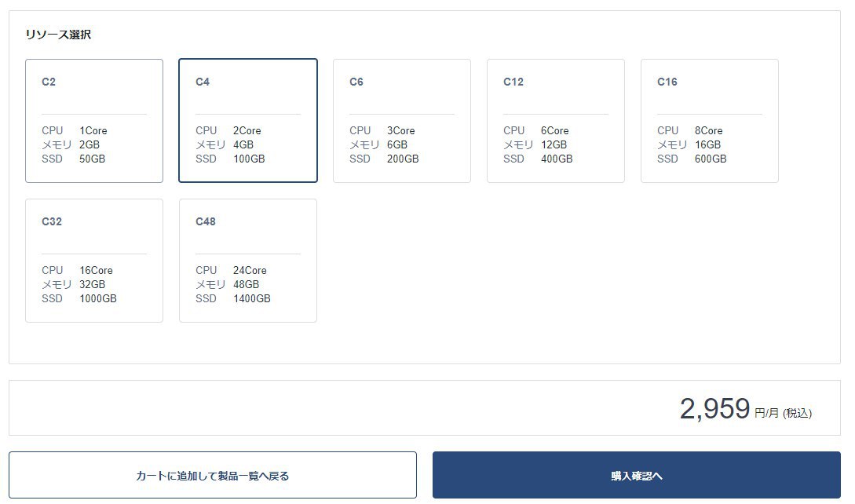Select the C32 plan card

pos(94,261)
